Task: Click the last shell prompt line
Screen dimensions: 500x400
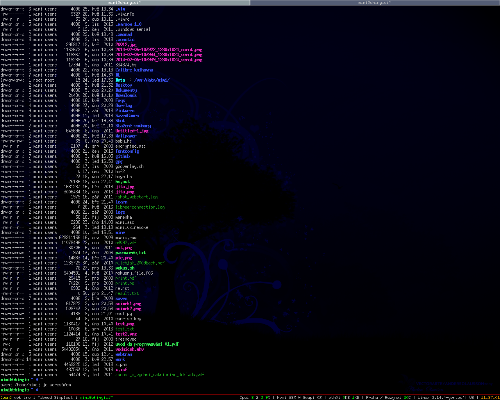Action: coord(19,390)
